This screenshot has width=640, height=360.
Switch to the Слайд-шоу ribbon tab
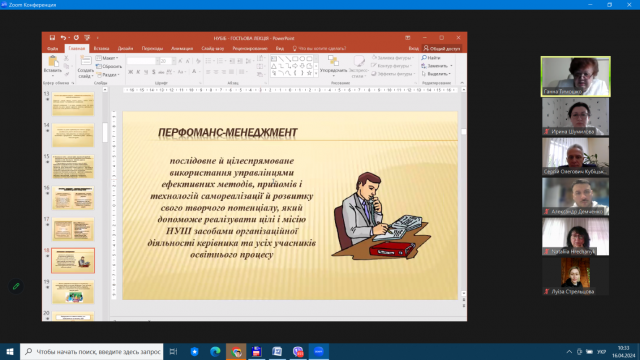213,49
